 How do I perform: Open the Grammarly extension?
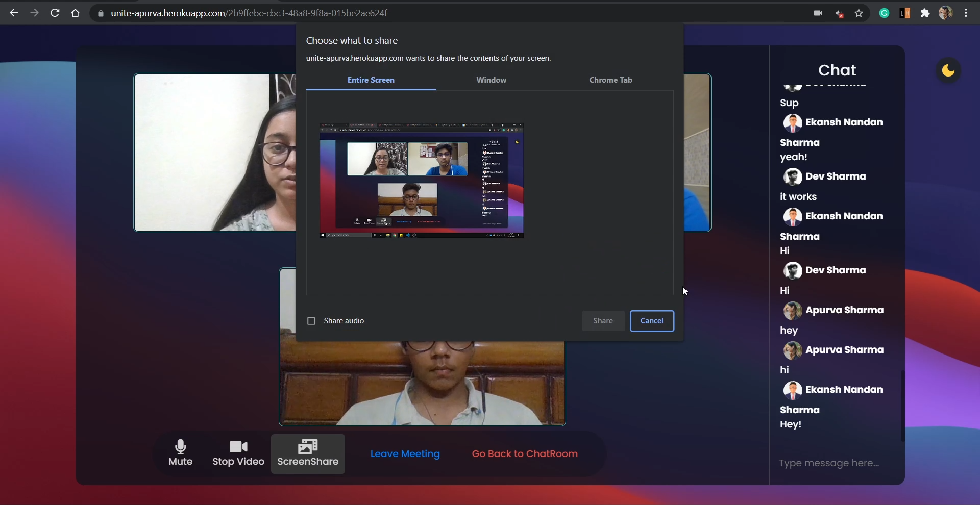click(x=885, y=13)
